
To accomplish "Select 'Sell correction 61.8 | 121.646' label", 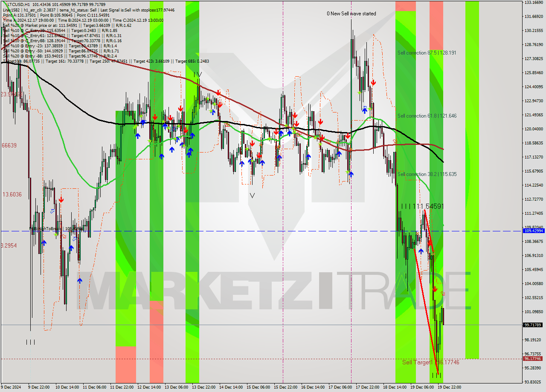I will click(x=427, y=116).
